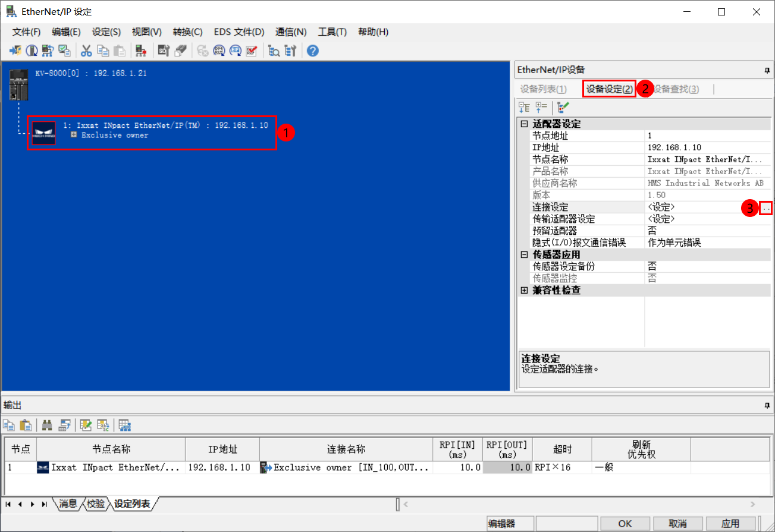The image size is (775, 532).
Task: Open the 通信(N) menu
Action: point(291,32)
